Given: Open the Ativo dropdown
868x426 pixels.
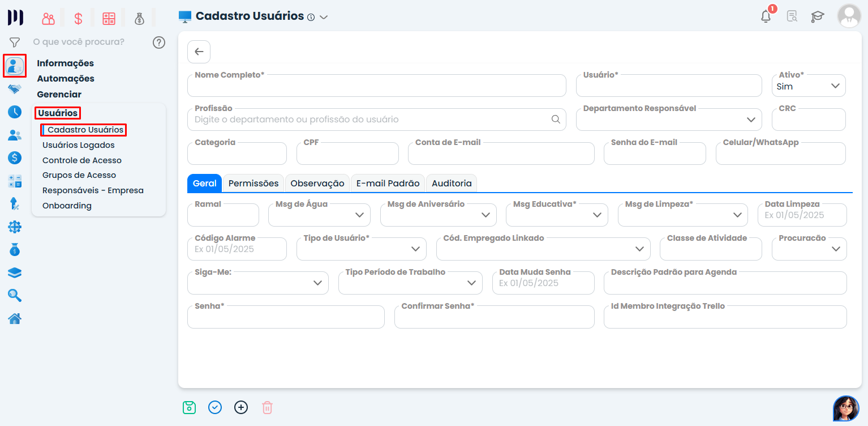Looking at the screenshot, I should 809,86.
